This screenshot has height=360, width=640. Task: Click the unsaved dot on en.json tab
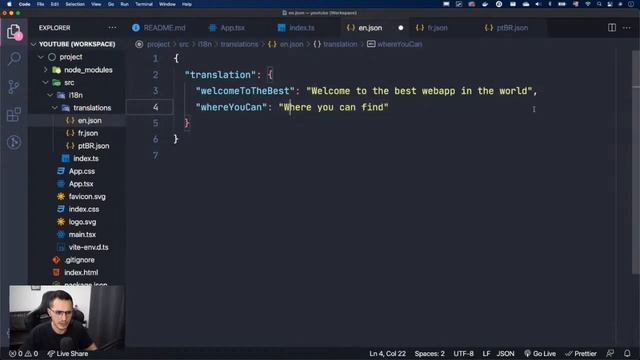pos(400,28)
